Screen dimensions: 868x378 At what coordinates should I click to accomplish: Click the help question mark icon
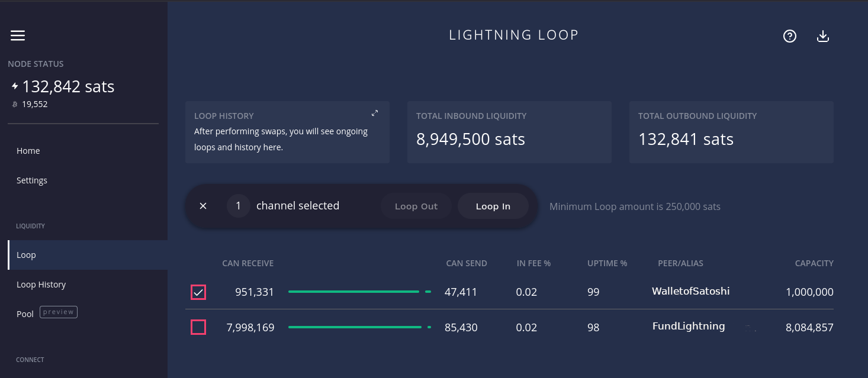pos(790,36)
